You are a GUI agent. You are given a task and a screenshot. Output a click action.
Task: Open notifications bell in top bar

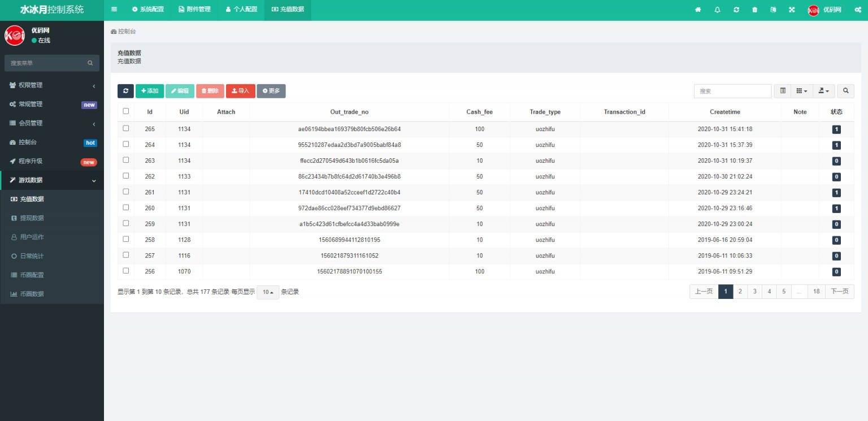717,10
